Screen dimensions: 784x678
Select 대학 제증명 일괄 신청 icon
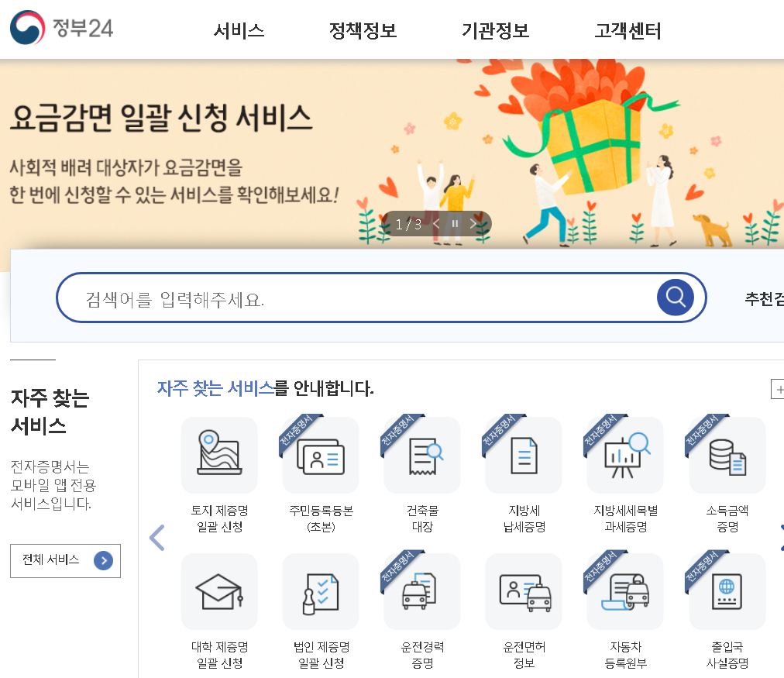[218, 590]
